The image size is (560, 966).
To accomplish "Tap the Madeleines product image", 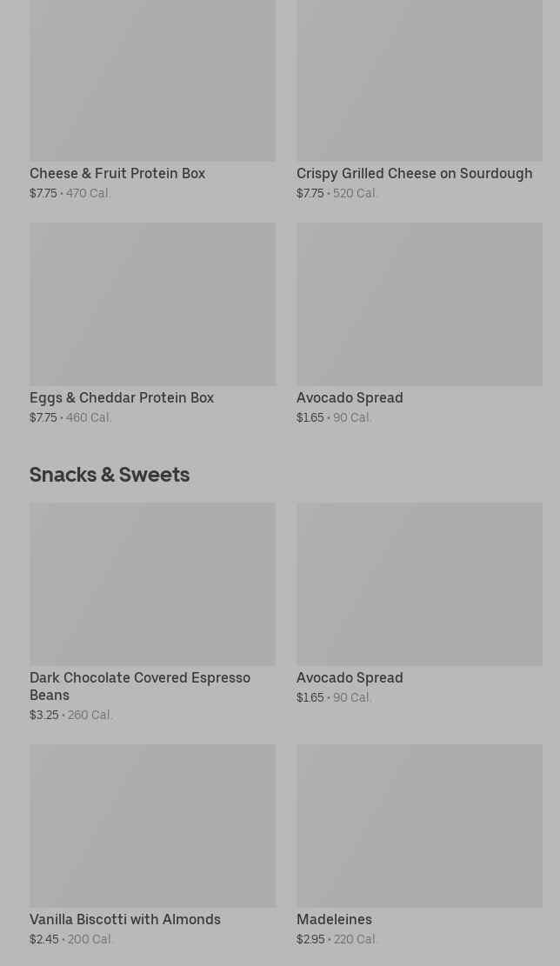I will point(419,825).
